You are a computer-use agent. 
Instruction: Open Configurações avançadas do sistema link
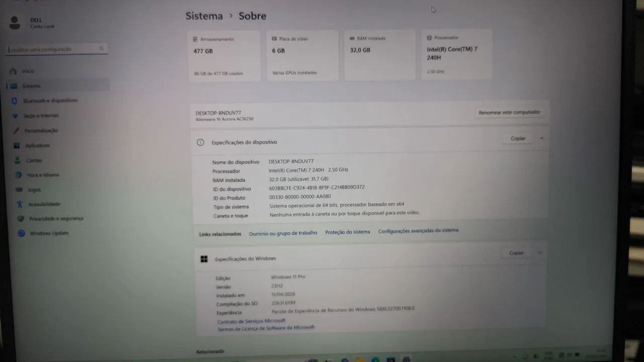click(x=418, y=230)
